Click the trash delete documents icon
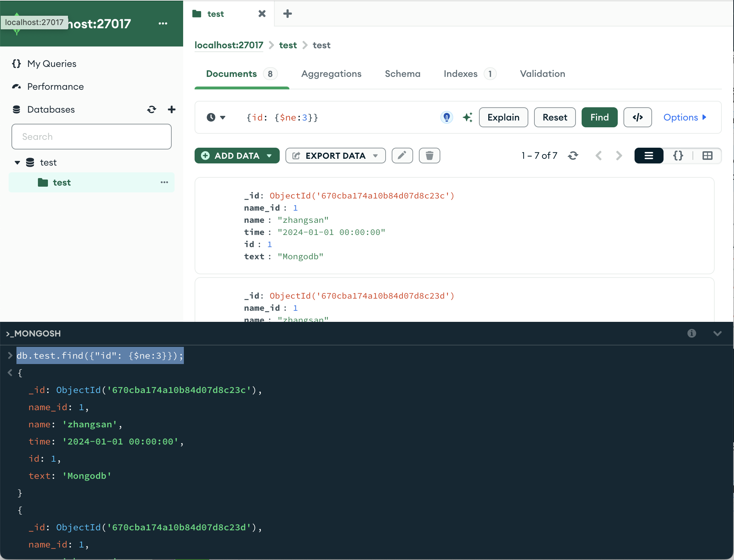The image size is (734, 560). click(x=429, y=156)
